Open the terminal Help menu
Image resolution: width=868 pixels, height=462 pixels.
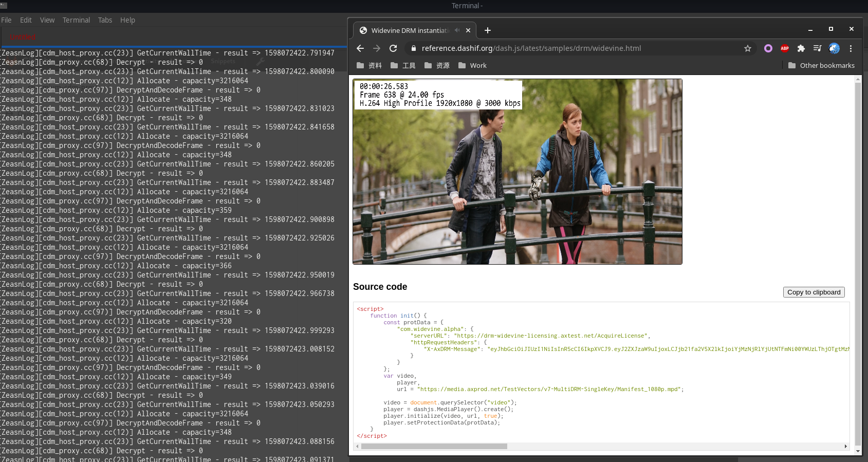coord(127,20)
